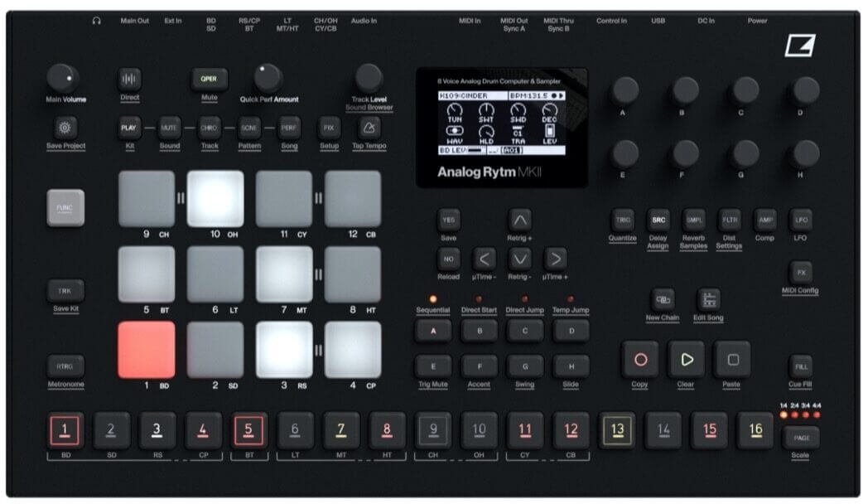Open the SMPL Reverb Samples page
Screen dimensions: 868x504
coord(694,220)
